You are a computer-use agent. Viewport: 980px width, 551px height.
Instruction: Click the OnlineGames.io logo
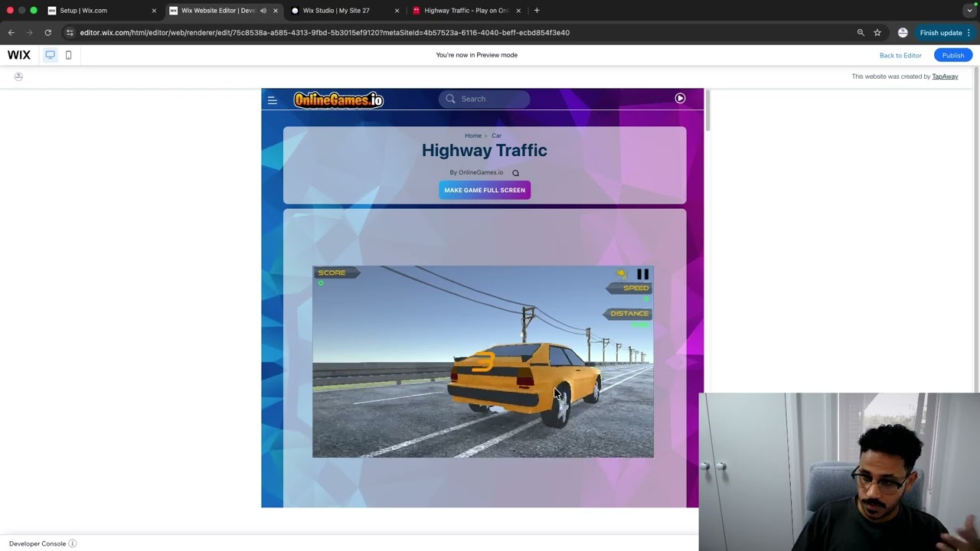click(x=338, y=99)
